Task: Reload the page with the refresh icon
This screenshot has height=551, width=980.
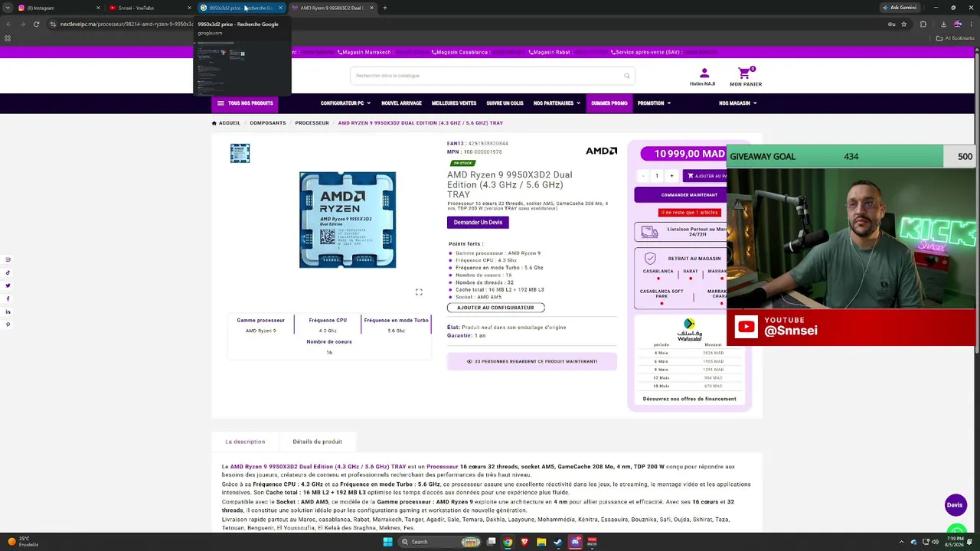Action: tap(36, 24)
